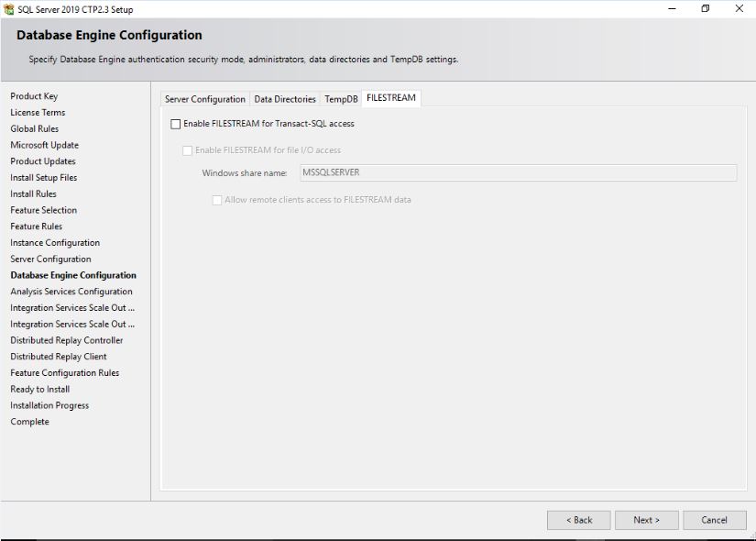Select License Terms step
This screenshot has height=541, width=756.
click(38, 113)
